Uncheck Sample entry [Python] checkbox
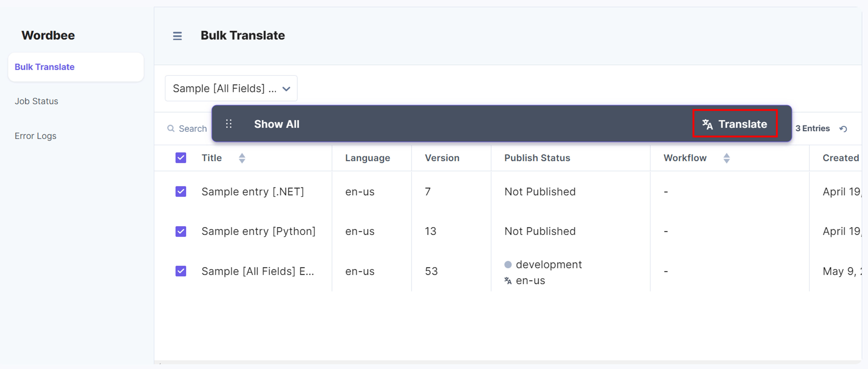This screenshot has height=369, width=868. pyautogui.click(x=181, y=231)
